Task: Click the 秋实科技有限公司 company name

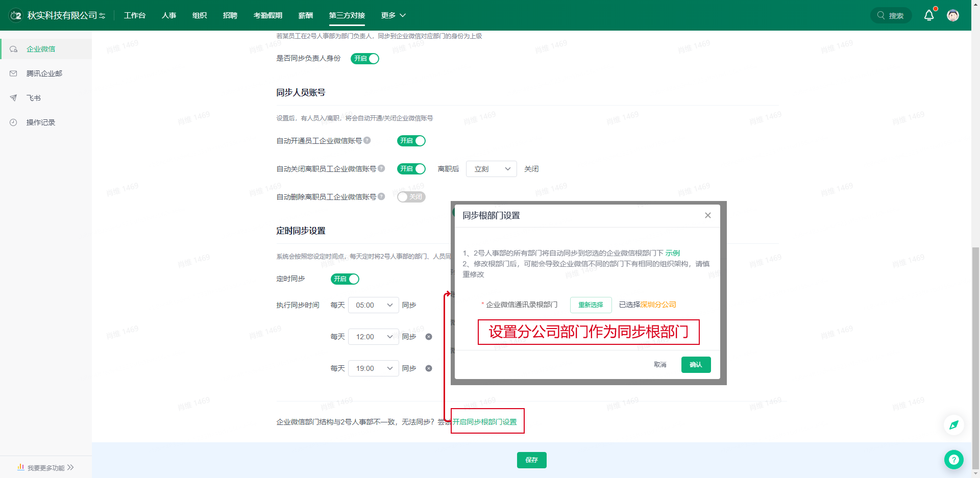Action: click(x=62, y=15)
